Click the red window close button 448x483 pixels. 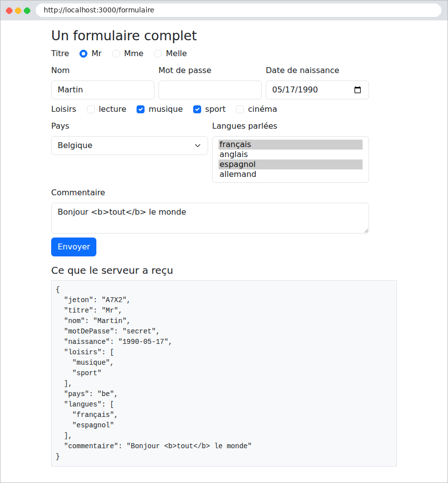(9, 11)
